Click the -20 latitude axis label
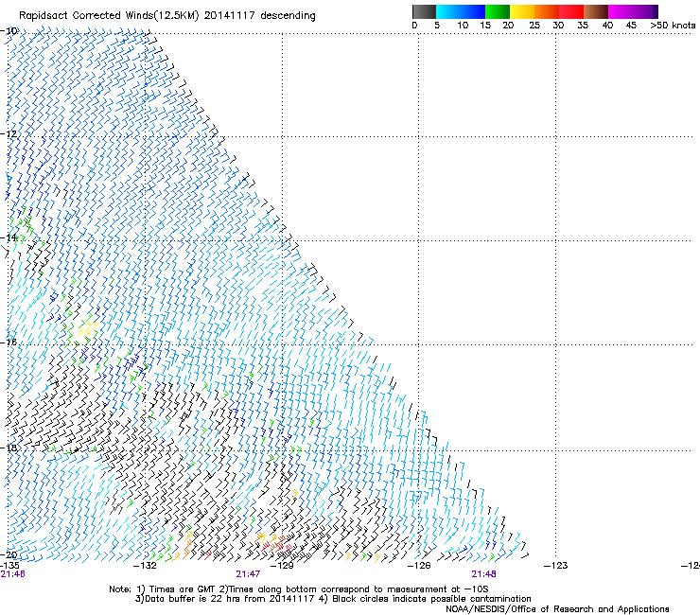The image size is (700, 615). (x=9, y=554)
